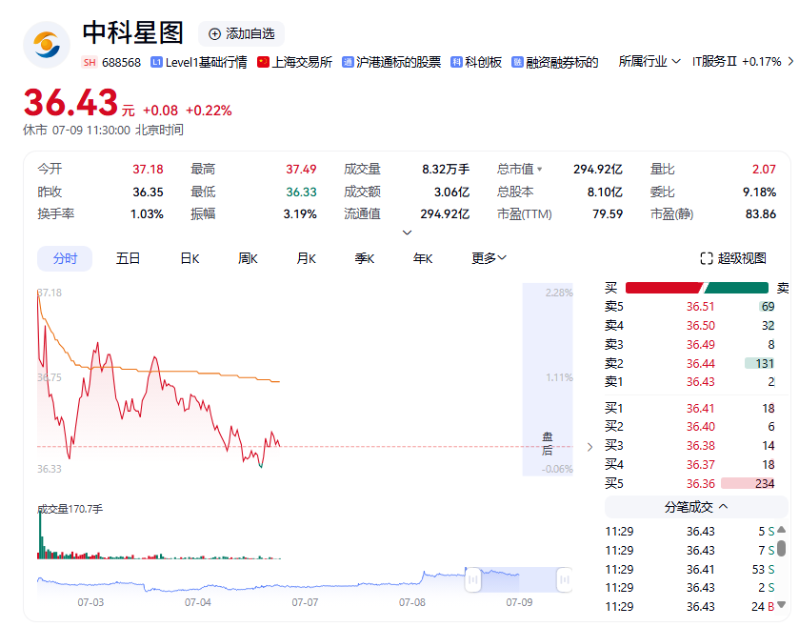Click the 07-07 date on timeline
Screen dimensions: 799x627
tap(305, 603)
